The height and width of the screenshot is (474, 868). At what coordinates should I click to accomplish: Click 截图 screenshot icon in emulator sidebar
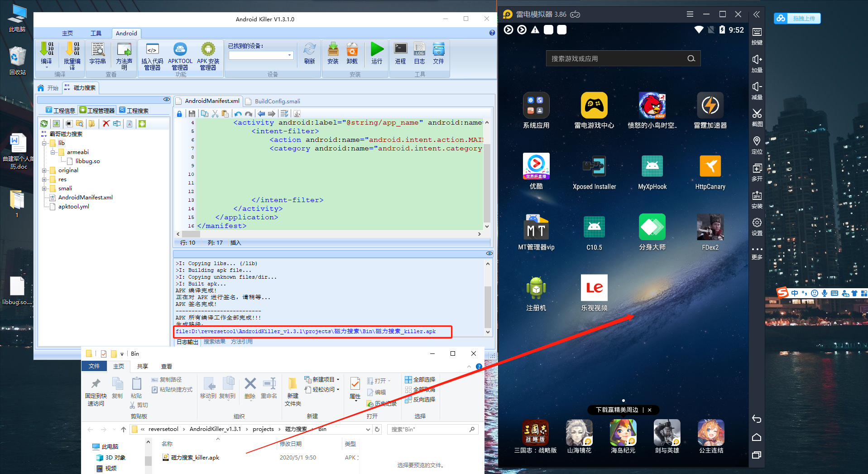click(x=757, y=117)
